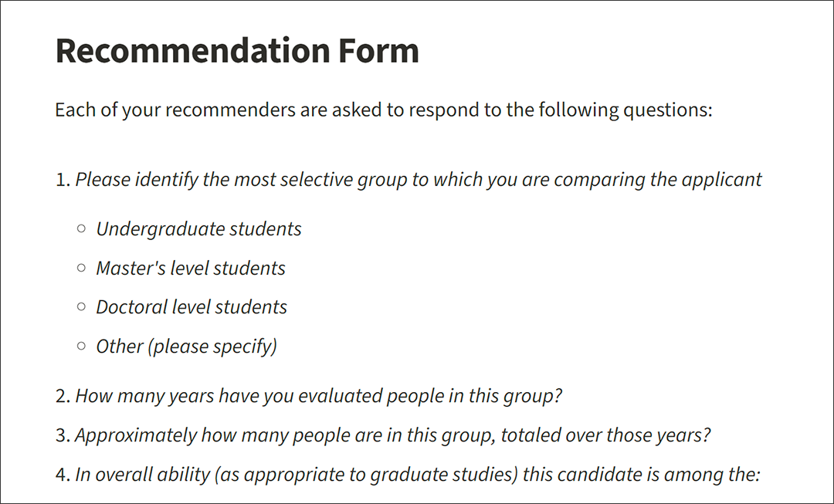Image resolution: width=834 pixels, height=504 pixels.
Task: Click question 3 about people in group
Action: [393, 435]
